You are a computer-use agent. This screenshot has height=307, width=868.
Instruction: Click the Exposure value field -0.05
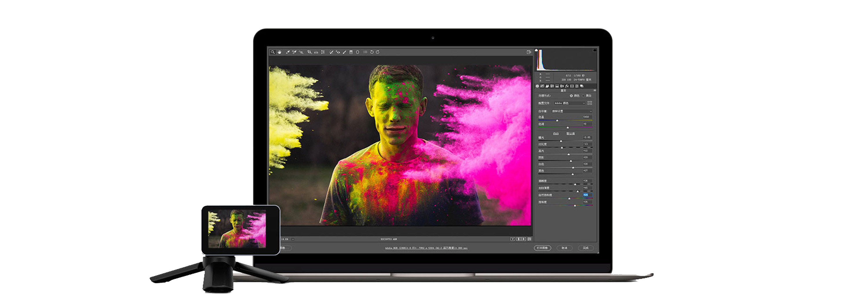(x=588, y=137)
